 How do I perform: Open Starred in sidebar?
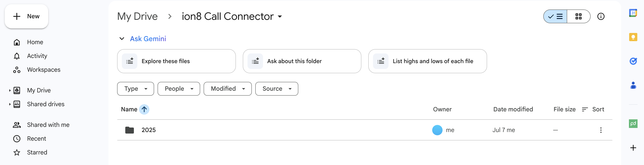(x=37, y=152)
